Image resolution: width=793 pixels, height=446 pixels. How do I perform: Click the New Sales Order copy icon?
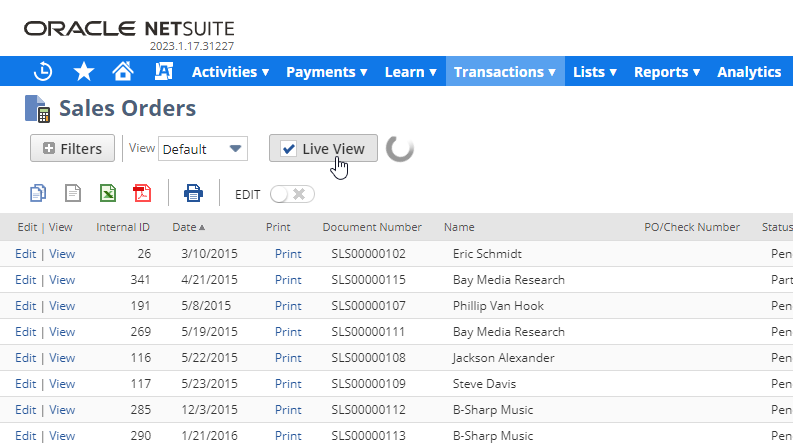pyautogui.click(x=38, y=193)
